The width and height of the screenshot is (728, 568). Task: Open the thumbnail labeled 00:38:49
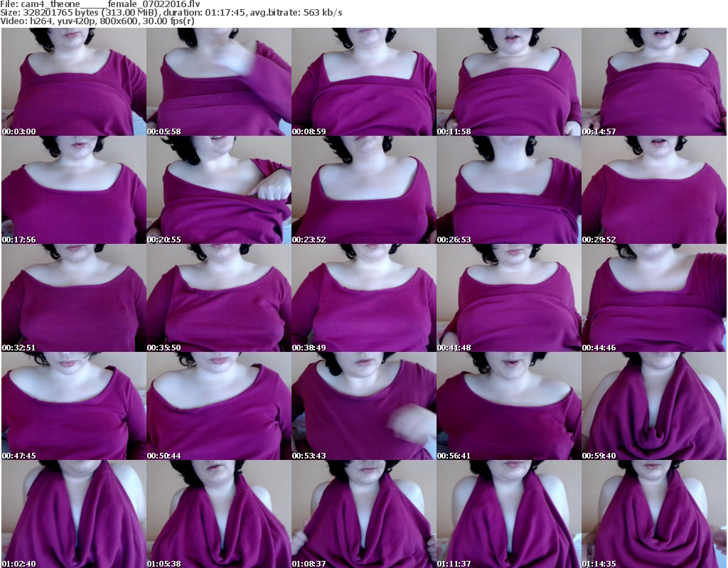pos(363,298)
